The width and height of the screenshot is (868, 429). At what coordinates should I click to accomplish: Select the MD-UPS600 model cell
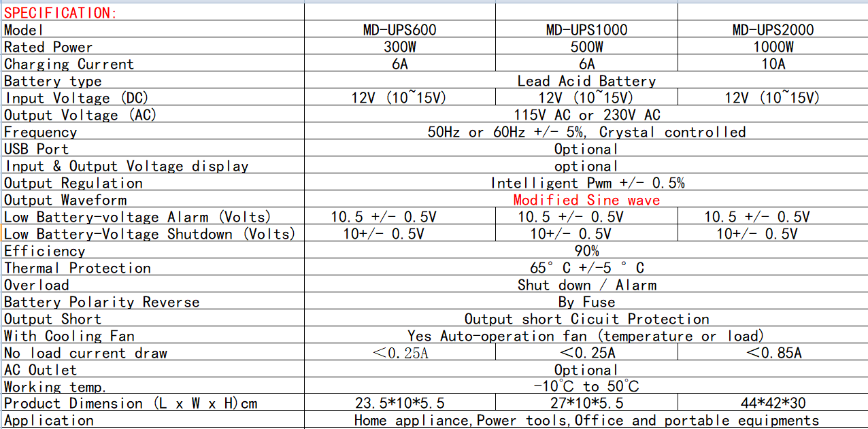click(x=399, y=30)
